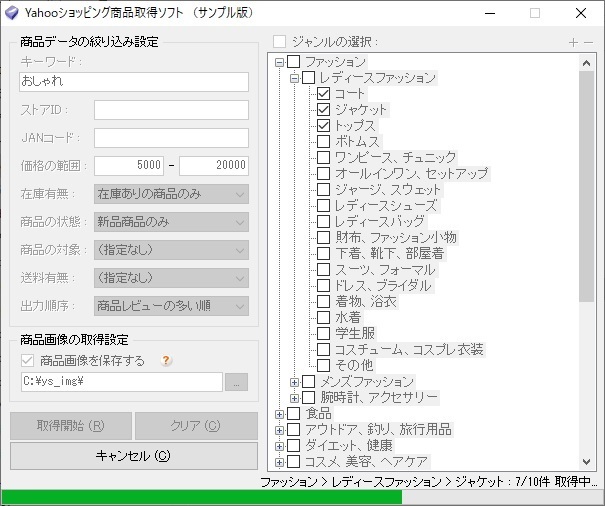Click the 取得開始 (R) button
Image resolution: width=605 pixels, height=506 pixels.
point(71,426)
